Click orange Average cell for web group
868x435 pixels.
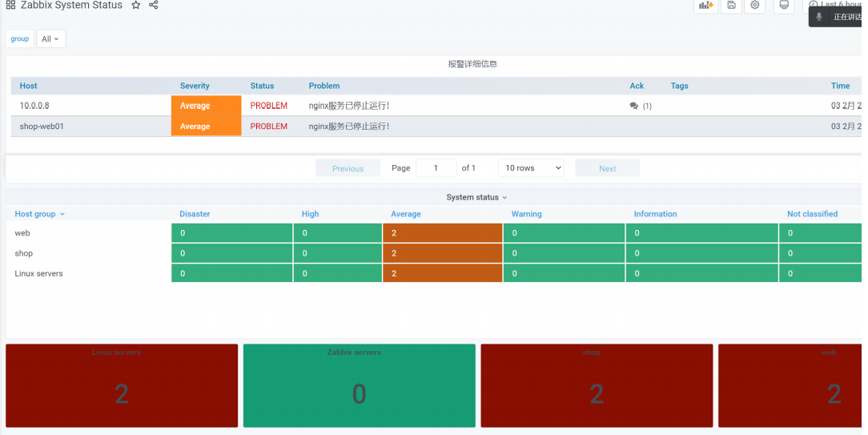point(442,233)
